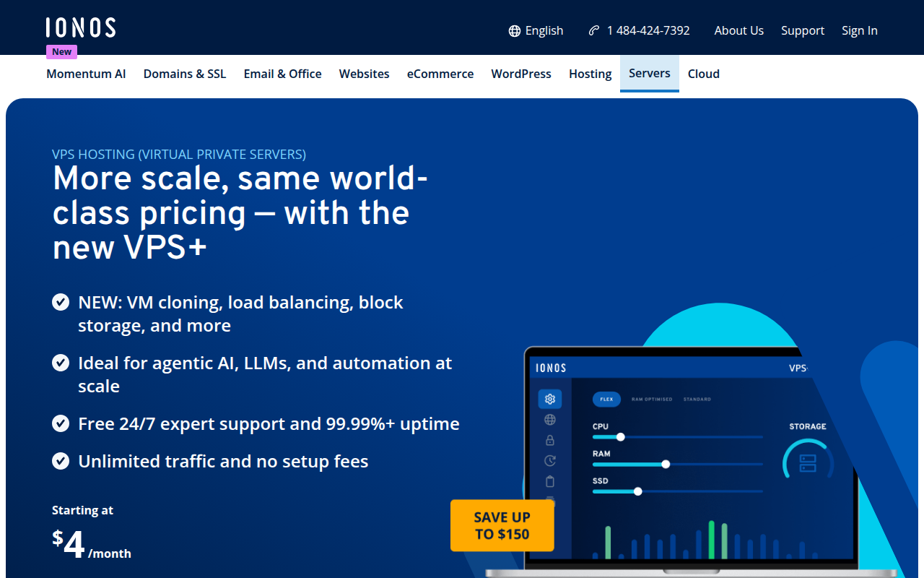This screenshot has height=578, width=924.
Task: Click the "Free 24/7 expert support" bullet
Action: click(269, 423)
